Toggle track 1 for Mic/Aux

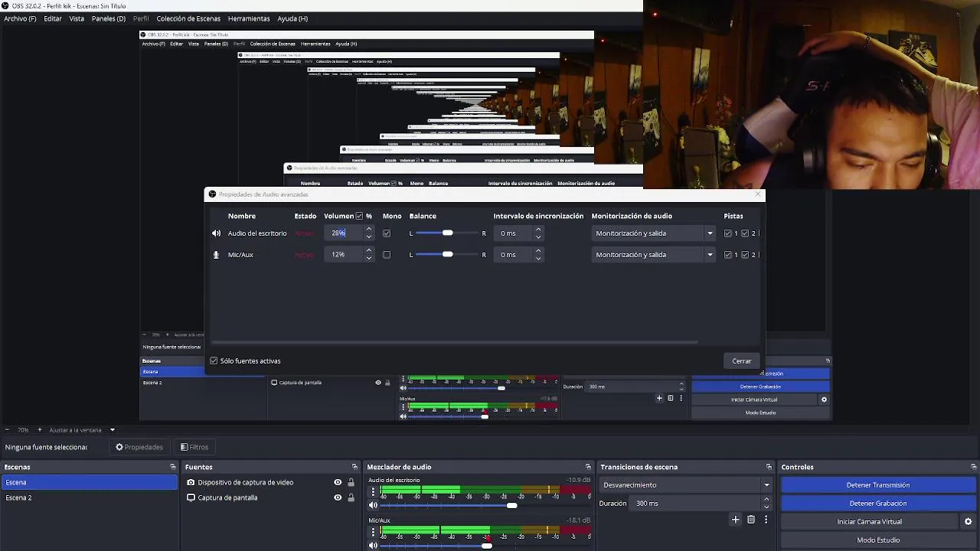[x=728, y=255]
